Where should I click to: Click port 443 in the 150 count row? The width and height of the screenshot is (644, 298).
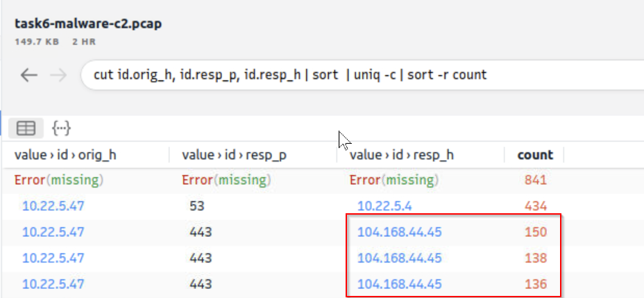click(201, 232)
